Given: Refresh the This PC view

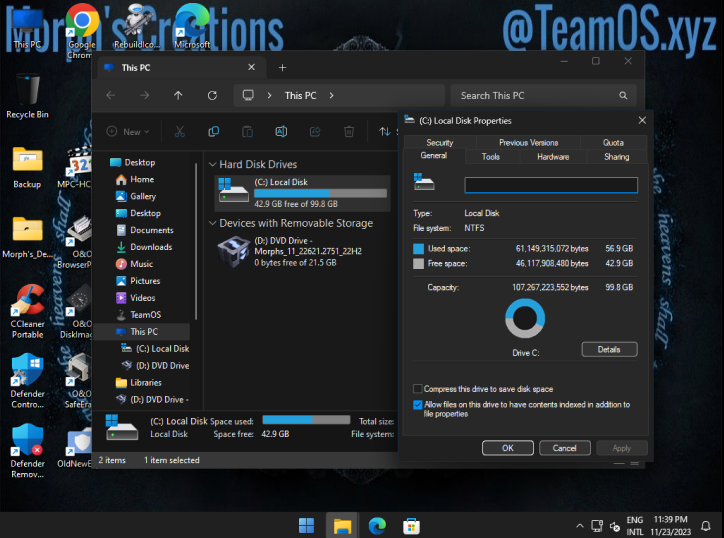Looking at the screenshot, I should point(212,95).
